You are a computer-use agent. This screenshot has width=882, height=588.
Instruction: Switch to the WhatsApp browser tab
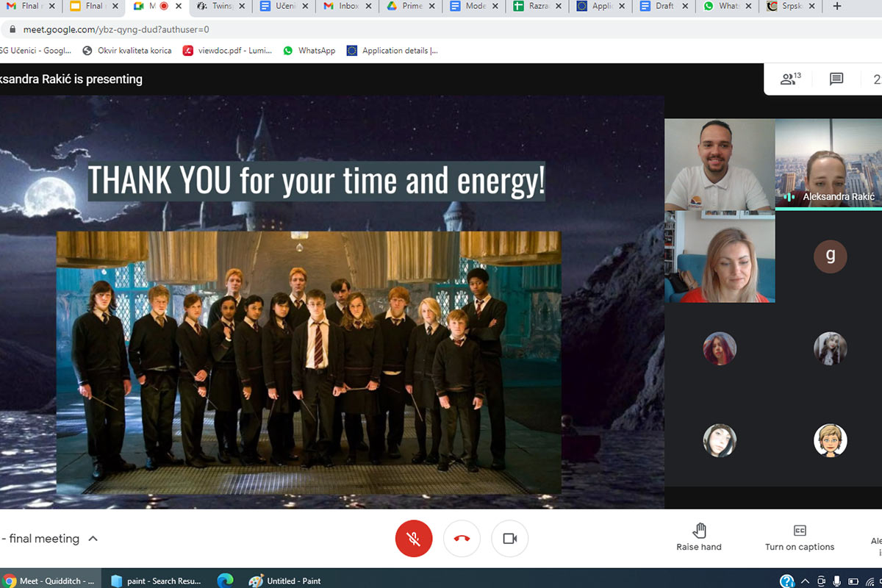pos(728,7)
